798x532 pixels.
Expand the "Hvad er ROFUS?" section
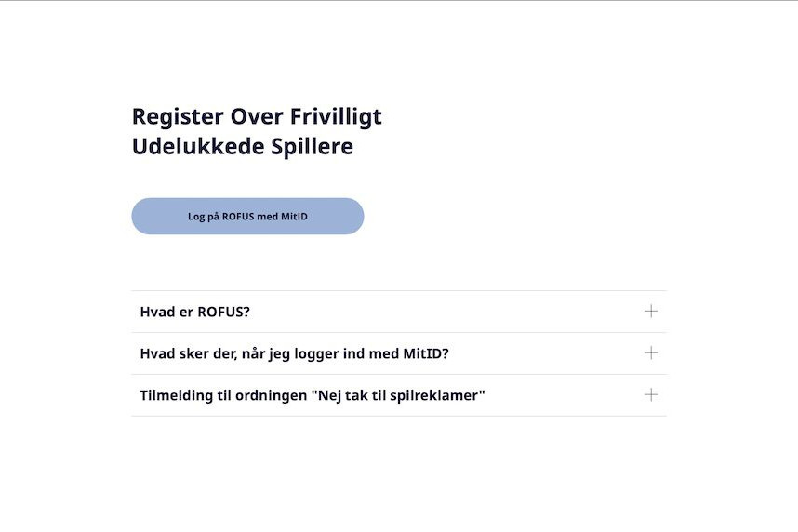tap(398, 312)
